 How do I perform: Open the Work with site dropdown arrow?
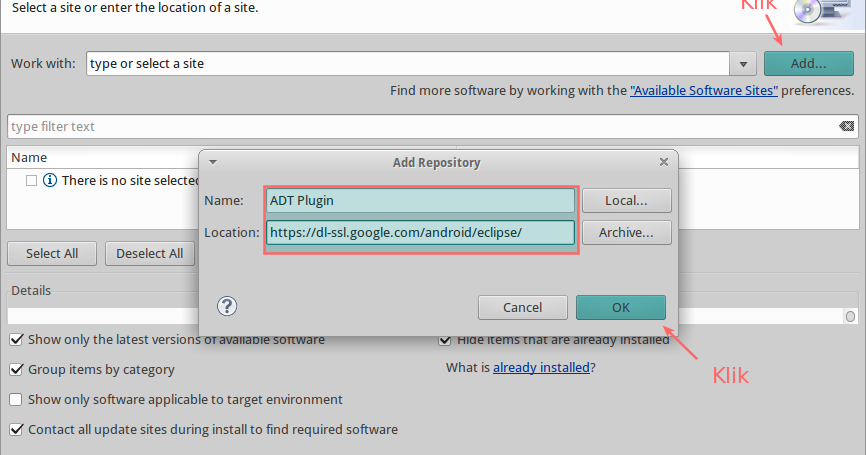pos(743,64)
